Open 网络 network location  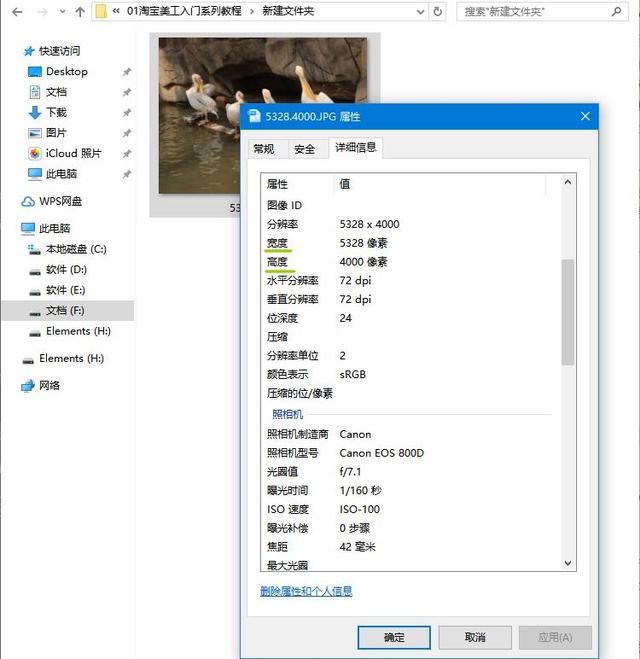tap(49, 386)
